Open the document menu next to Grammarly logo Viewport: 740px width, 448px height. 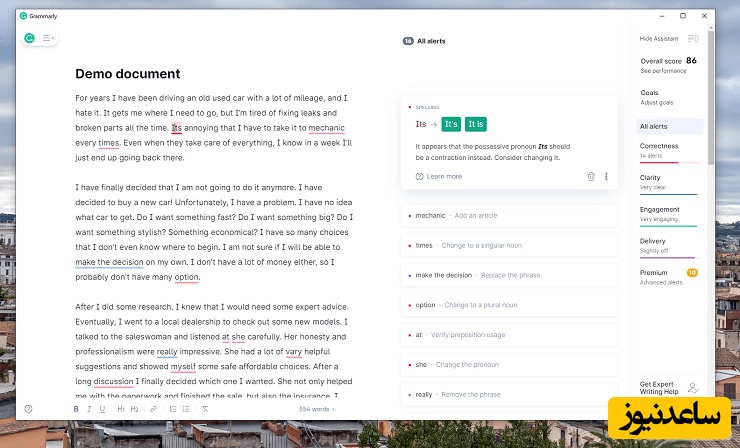(x=48, y=38)
